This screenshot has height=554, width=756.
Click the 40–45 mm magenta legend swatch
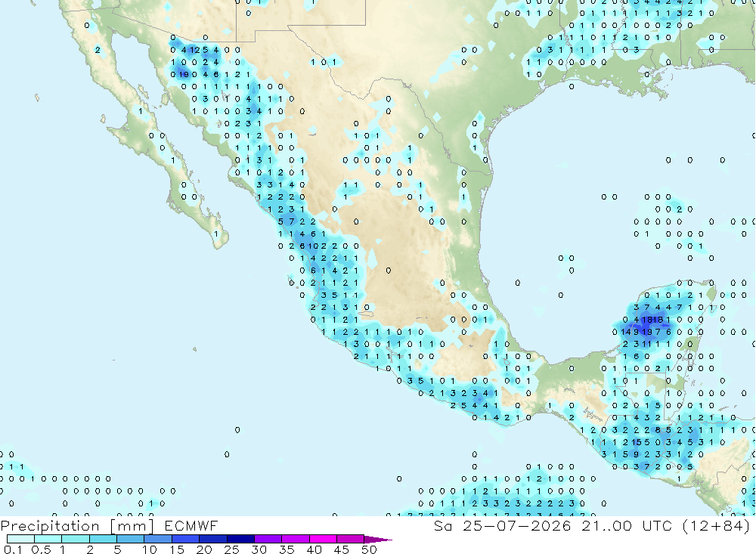(323, 539)
